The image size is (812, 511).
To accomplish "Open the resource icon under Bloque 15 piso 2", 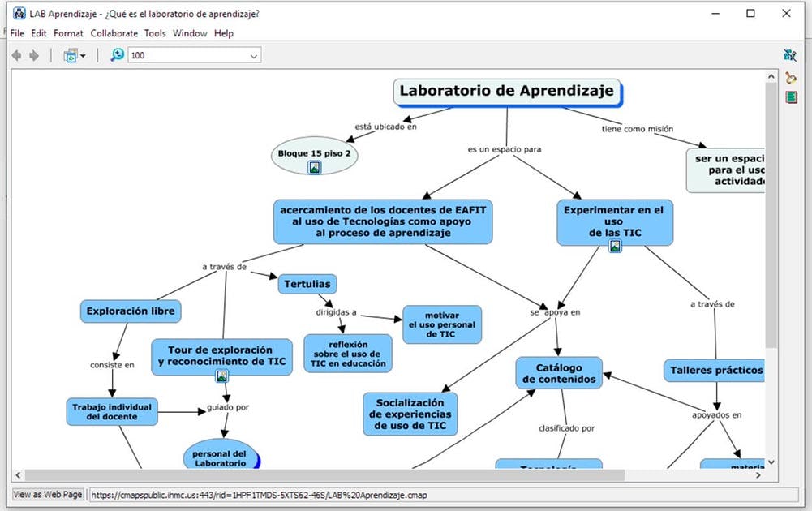I will coord(315,166).
